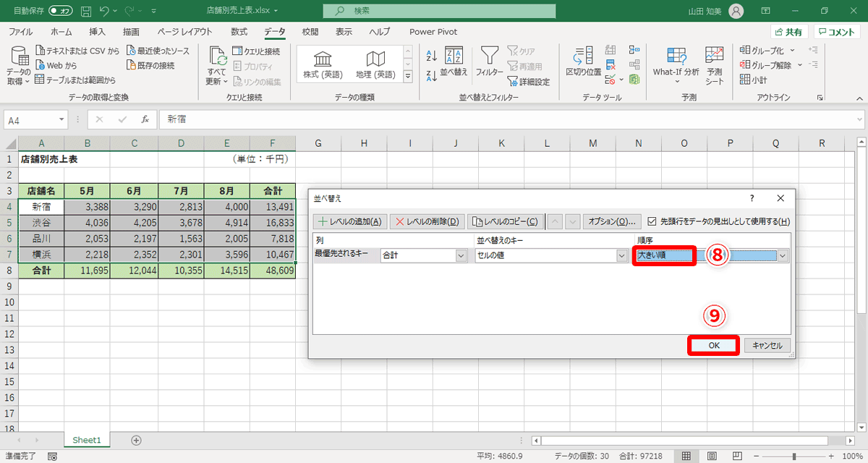Click グループ化 group icon
This screenshot has height=463, width=868.
[x=745, y=51]
